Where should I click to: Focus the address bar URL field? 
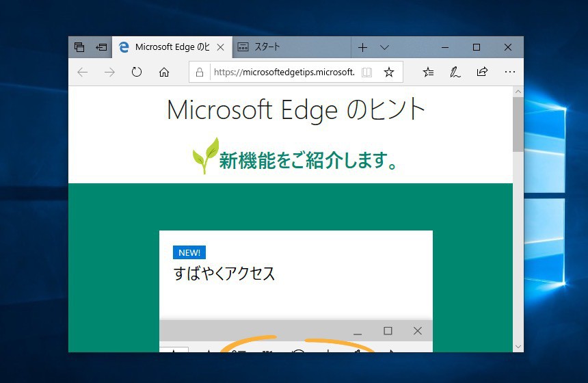click(284, 72)
